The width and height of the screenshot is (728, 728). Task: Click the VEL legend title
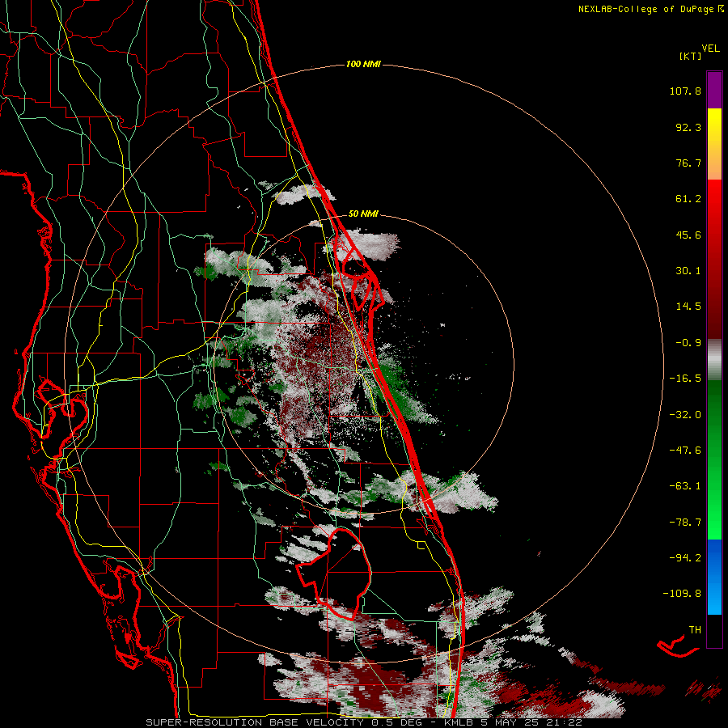pyautogui.click(x=710, y=49)
